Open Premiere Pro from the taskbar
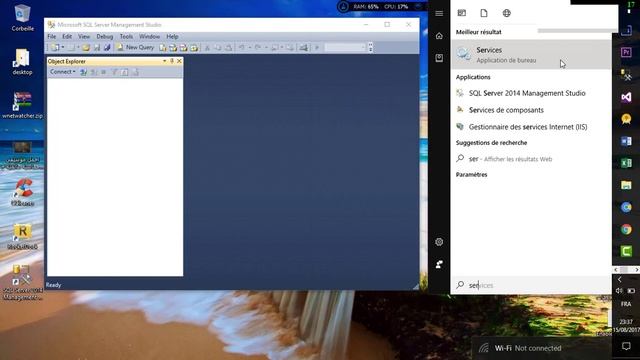640x360 pixels. click(626, 52)
